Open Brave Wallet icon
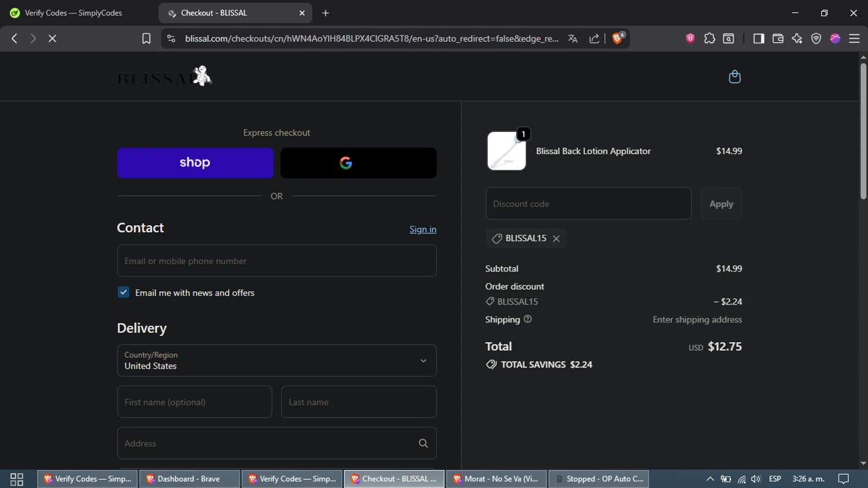Viewport: 868px width, 488px height. 778,38
